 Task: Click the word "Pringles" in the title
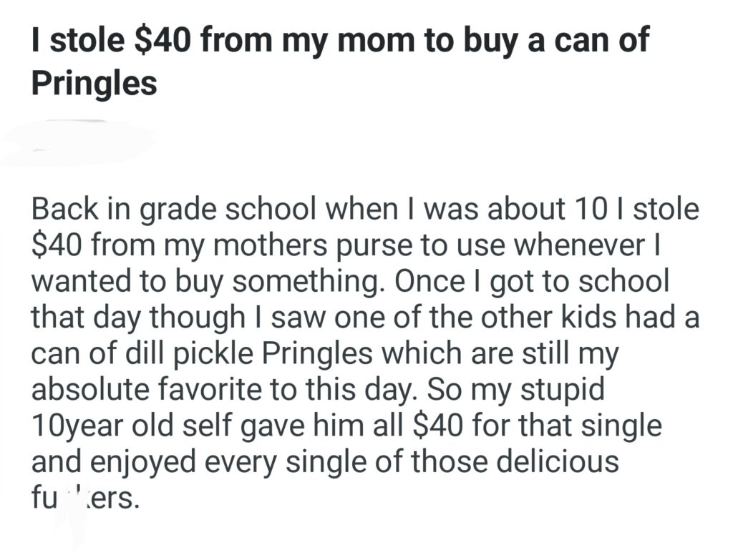pyautogui.click(x=94, y=84)
